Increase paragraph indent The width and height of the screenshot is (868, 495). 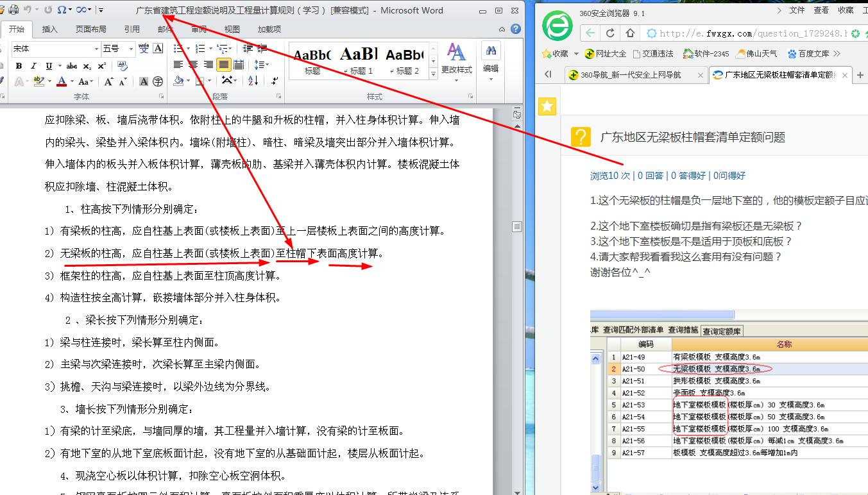point(262,49)
